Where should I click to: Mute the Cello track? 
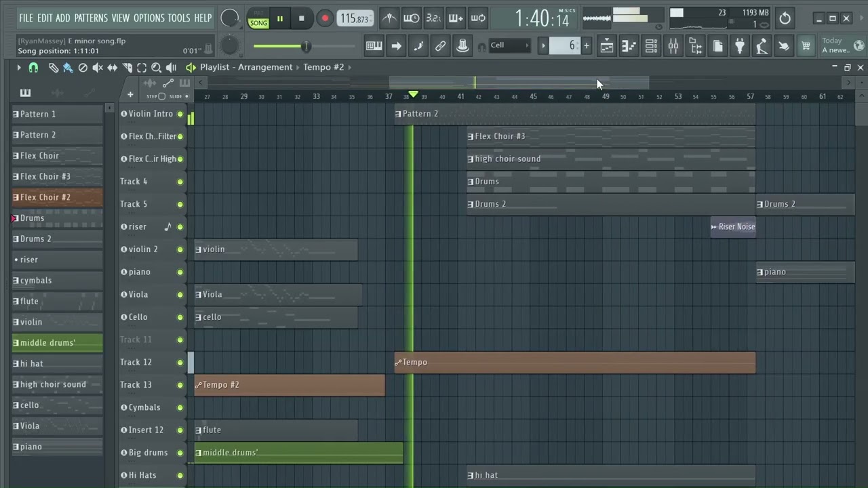tap(180, 317)
